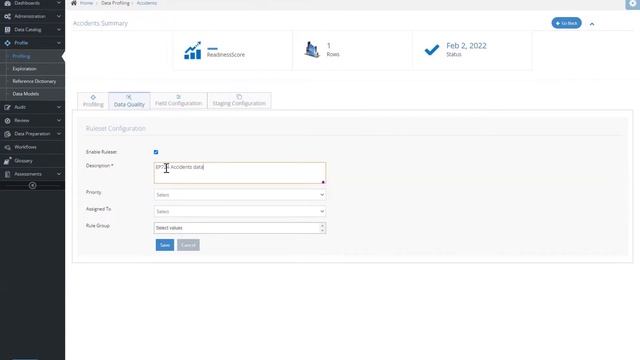Screen dimensions: 640x360
Task: Click the Accidents Summary title
Action: click(x=100, y=23)
